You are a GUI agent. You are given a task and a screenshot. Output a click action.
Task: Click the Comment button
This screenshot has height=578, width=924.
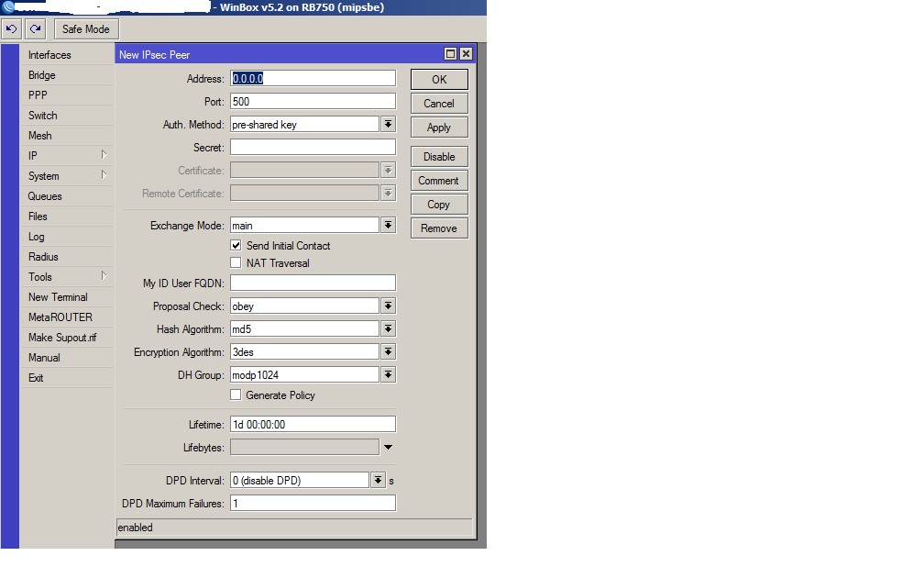pos(439,181)
